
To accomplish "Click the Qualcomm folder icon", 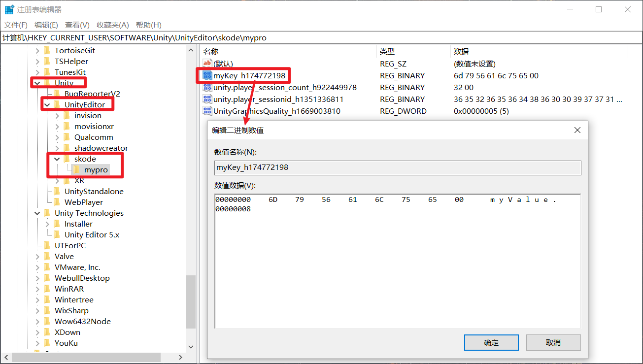I will point(67,137).
